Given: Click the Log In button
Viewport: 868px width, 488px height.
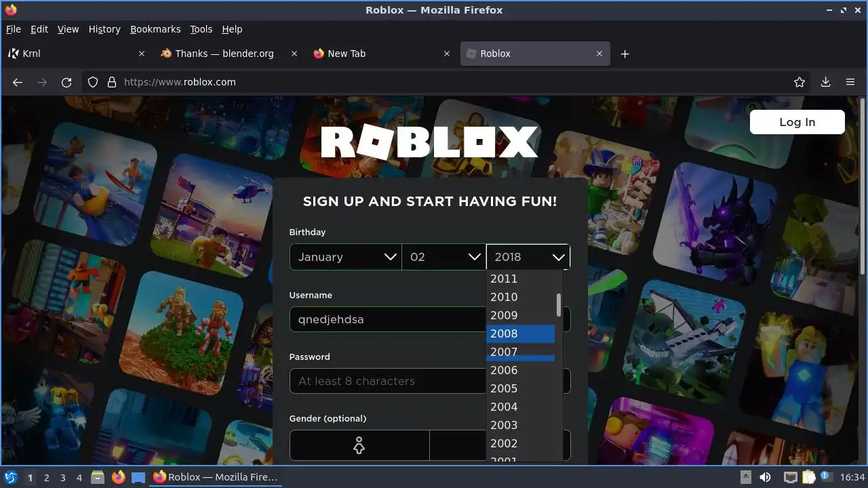Looking at the screenshot, I should click(797, 122).
